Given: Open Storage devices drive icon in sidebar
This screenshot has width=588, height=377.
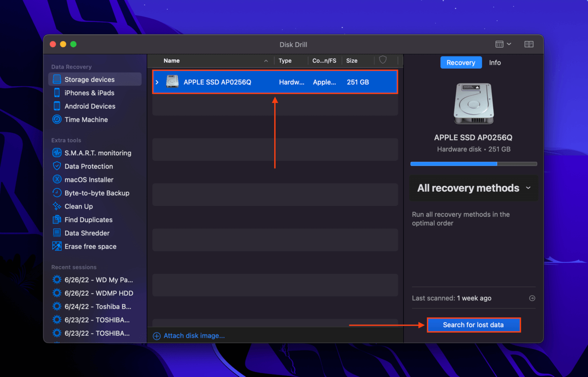Looking at the screenshot, I should pos(57,79).
